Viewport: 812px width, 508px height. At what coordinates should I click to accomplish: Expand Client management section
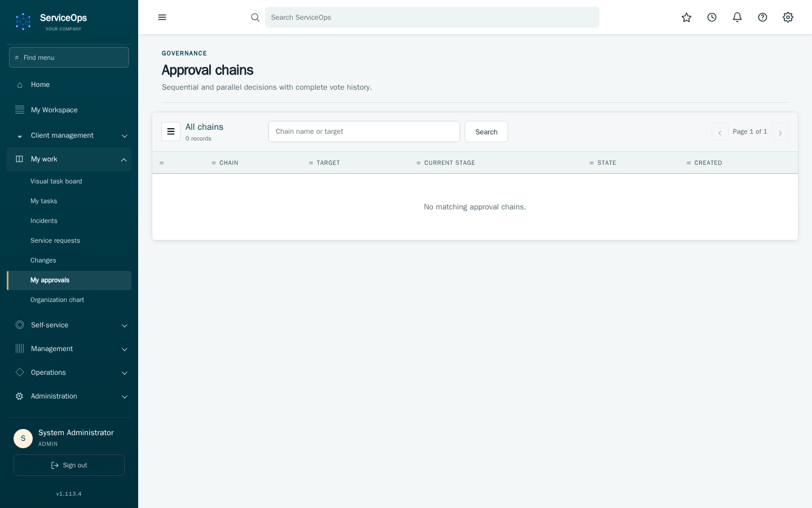click(69, 135)
